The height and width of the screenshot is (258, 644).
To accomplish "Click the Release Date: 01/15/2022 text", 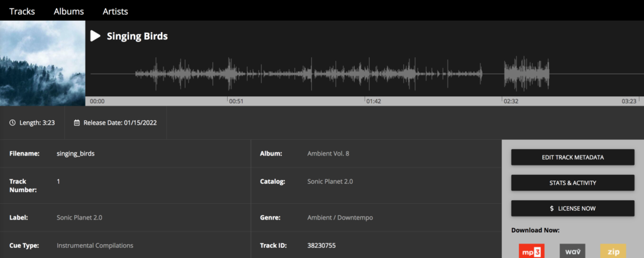I will (x=120, y=123).
